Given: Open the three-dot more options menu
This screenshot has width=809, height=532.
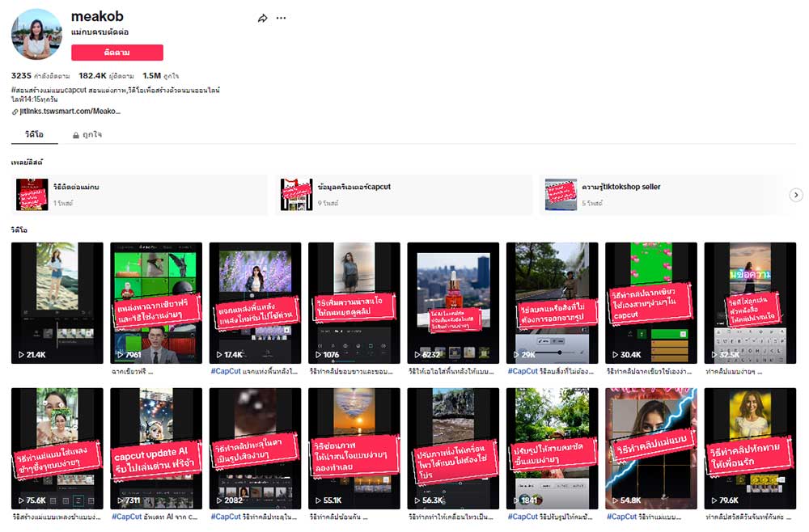Looking at the screenshot, I should coord(281,18).
